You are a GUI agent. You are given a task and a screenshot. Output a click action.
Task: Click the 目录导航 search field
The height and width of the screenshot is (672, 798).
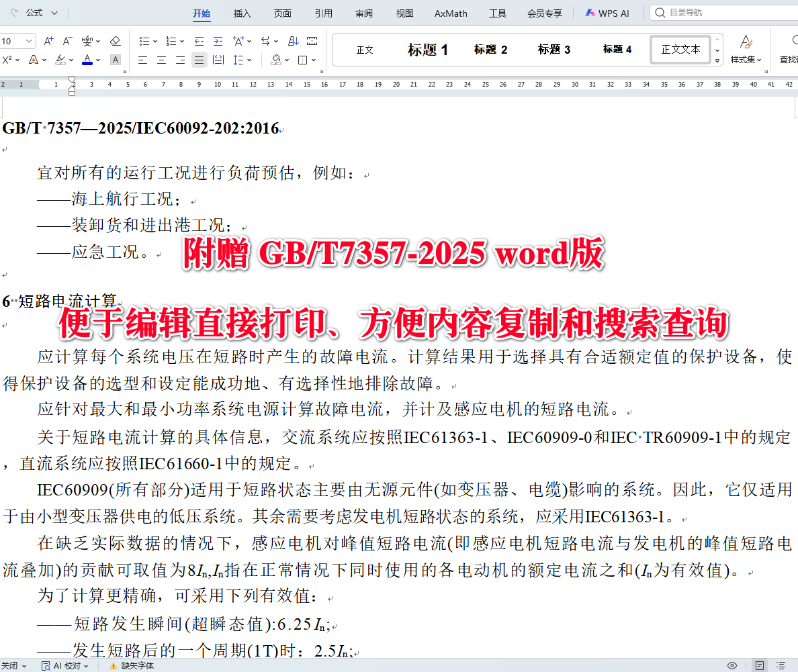tap(719, 11)
